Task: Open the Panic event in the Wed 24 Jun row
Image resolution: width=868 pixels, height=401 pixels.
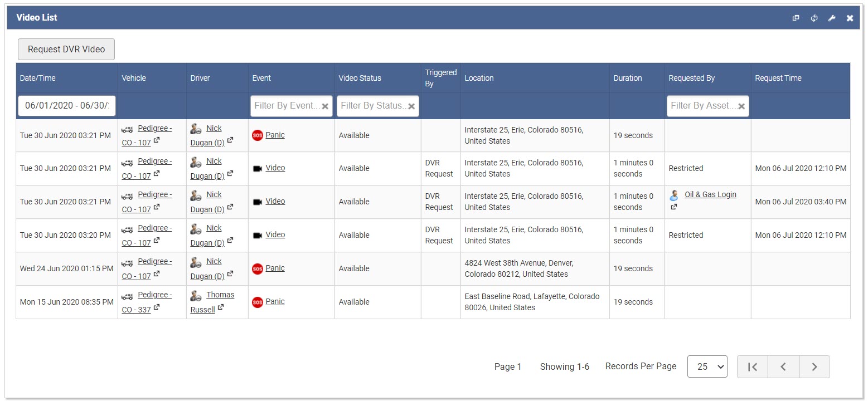Action: [275, 268]
